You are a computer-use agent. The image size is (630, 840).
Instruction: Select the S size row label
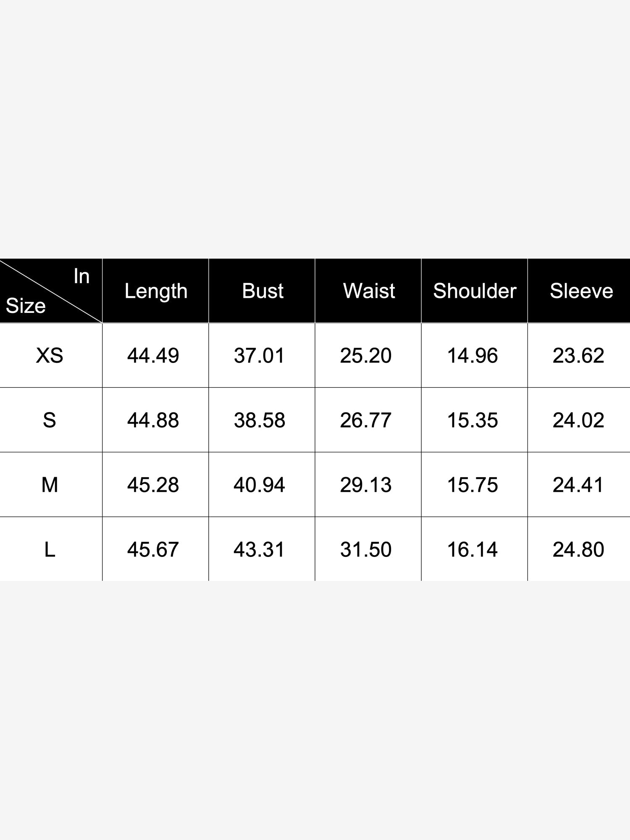click(x=50, y=420)
